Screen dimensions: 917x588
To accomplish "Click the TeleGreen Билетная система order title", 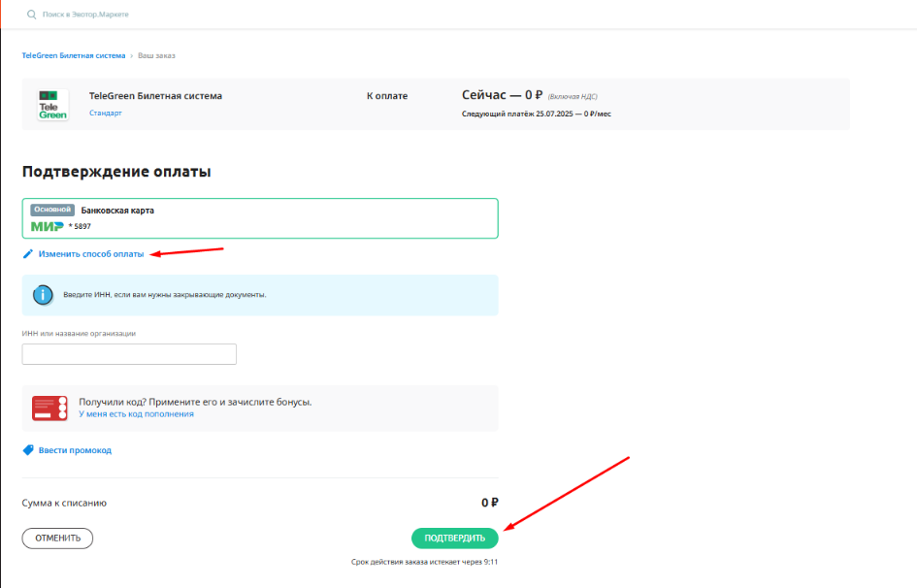I will [155, 96].
